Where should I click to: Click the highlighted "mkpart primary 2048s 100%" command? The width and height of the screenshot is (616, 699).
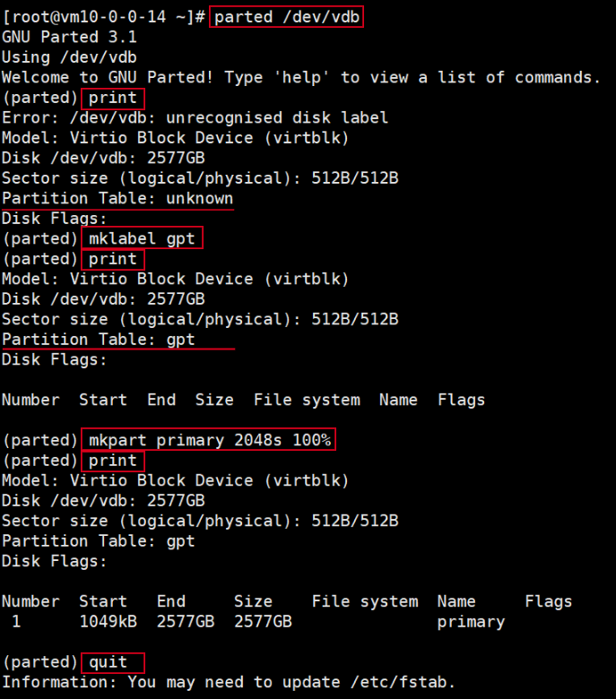click(x=210, y=440)
